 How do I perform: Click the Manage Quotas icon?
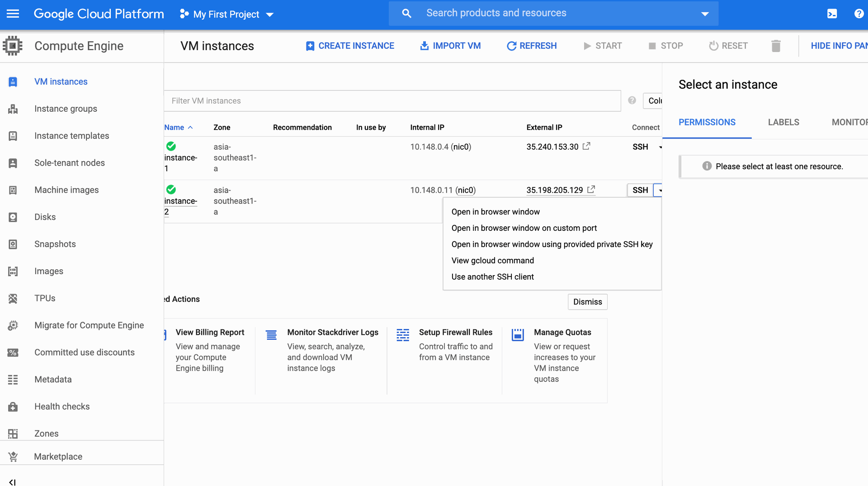point(518,335)
